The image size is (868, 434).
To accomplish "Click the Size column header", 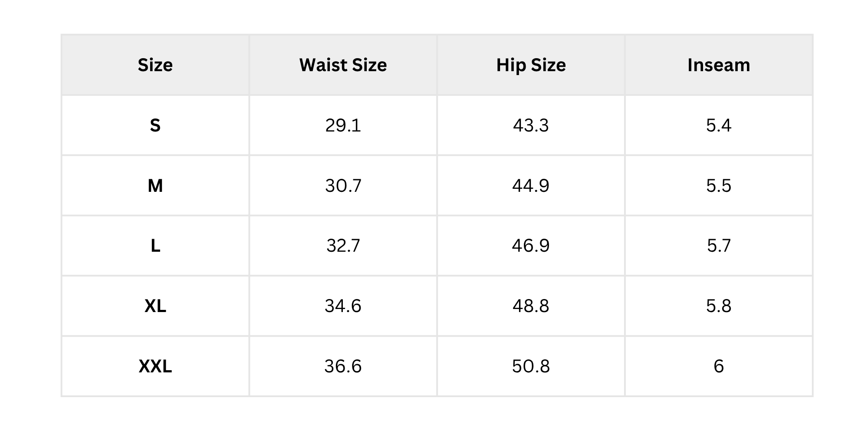I will click(155, 65).
